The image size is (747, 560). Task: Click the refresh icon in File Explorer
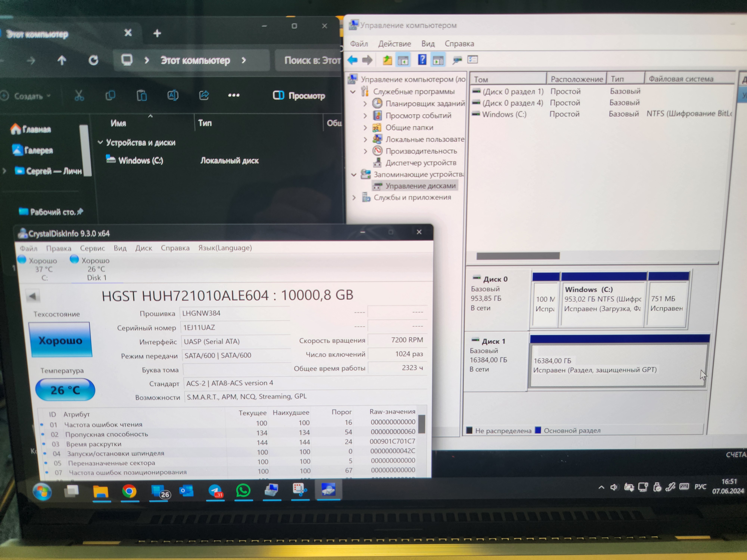pos(94,60)
